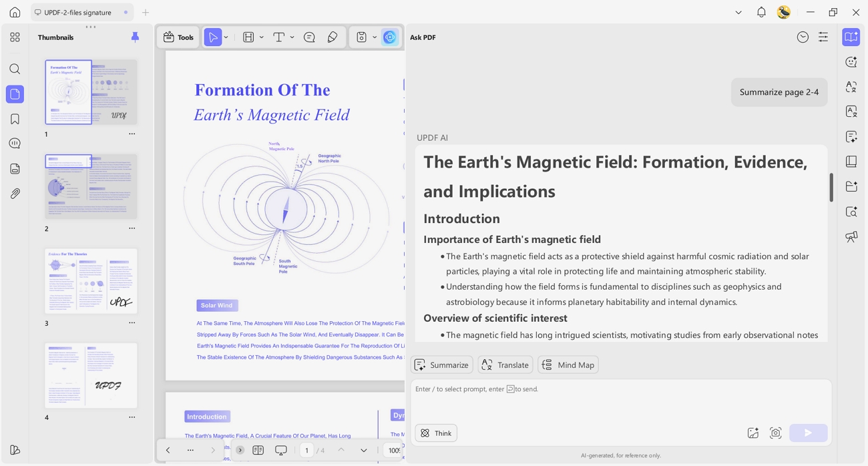Open the Search panel
The image size is (868, 466).
coord(15,69)
